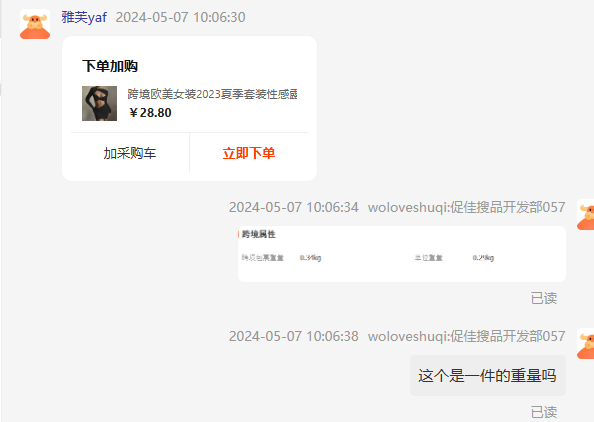Open product title 跨境欧美女装2023夏季套装
This screenshot has height=422, width=594.
click(x=212, y=94)
